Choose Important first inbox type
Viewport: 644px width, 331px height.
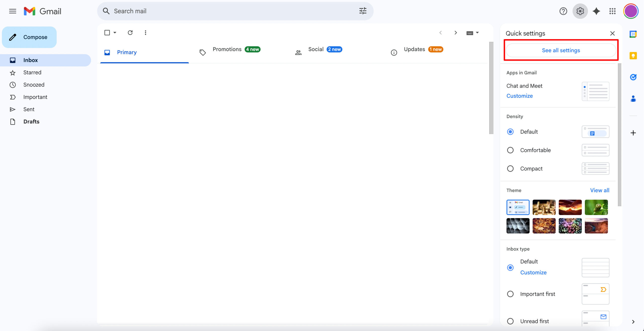[510, 294]
